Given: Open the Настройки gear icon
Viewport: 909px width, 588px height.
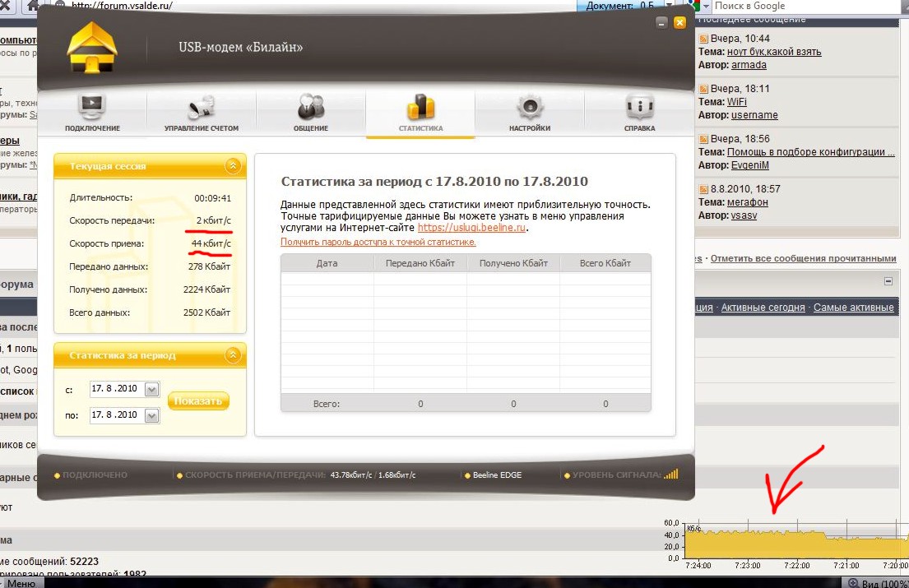Looking at the screenshot, I should (x=529, y=108).
